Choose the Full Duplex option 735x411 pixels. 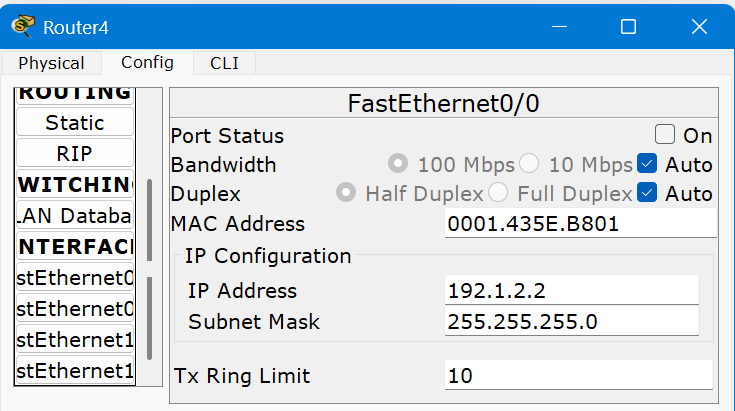tap(497, 193)
